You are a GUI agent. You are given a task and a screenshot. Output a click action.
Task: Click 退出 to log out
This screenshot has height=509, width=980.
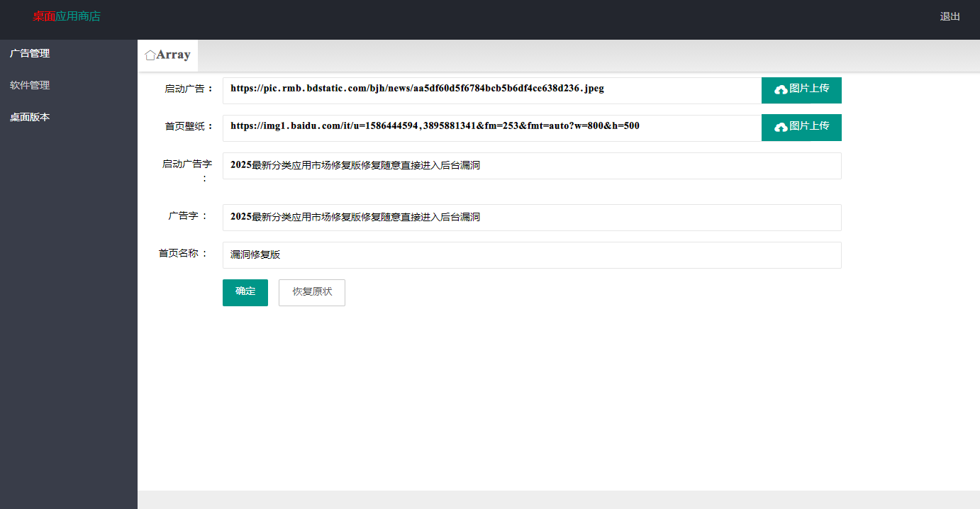[x=950, y=16]
